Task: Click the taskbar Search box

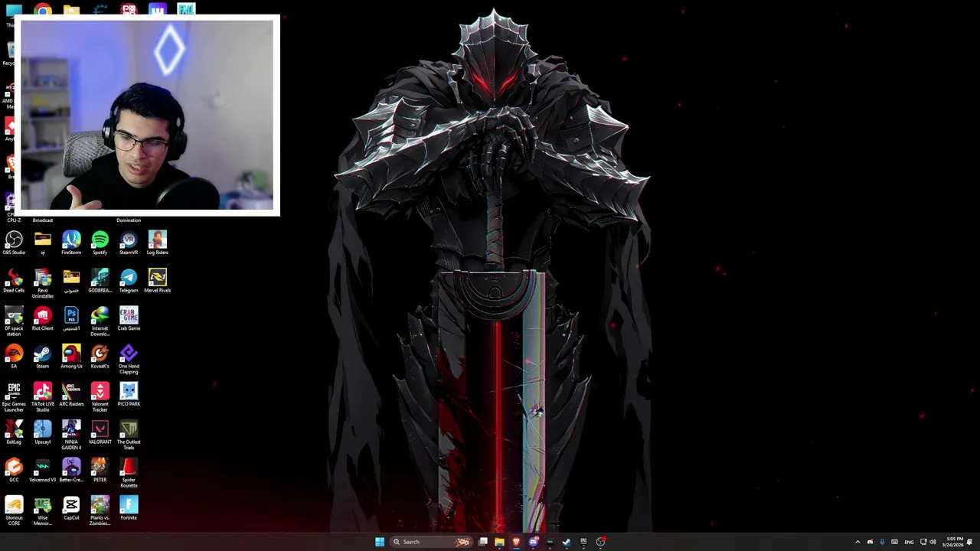Action: coord(432,542)
